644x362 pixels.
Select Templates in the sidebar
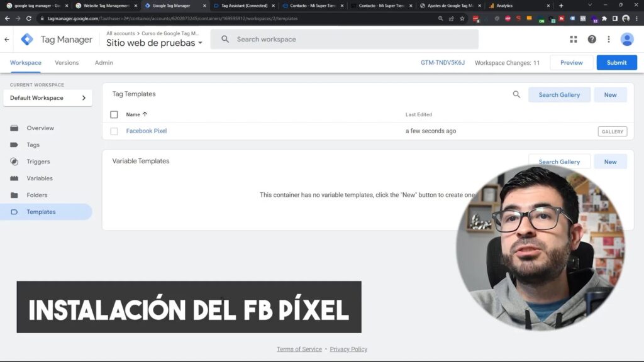tap(46, 212)
